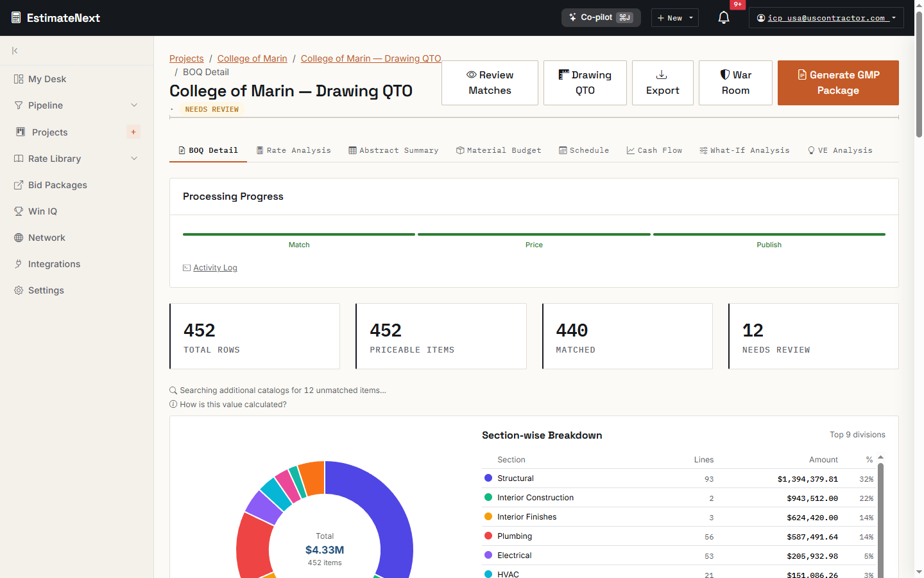Click the Publish progress segment

coord(769,234)
